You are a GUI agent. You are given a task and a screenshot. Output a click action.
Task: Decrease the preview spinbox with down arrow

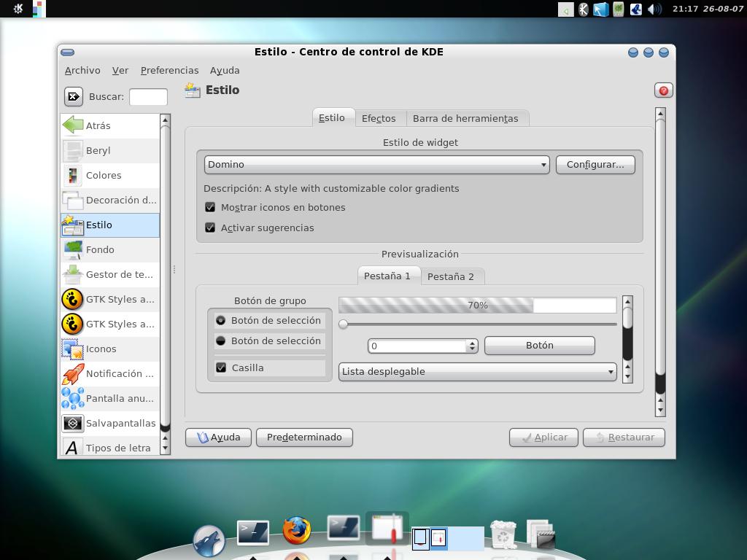[x=472, y=349]
